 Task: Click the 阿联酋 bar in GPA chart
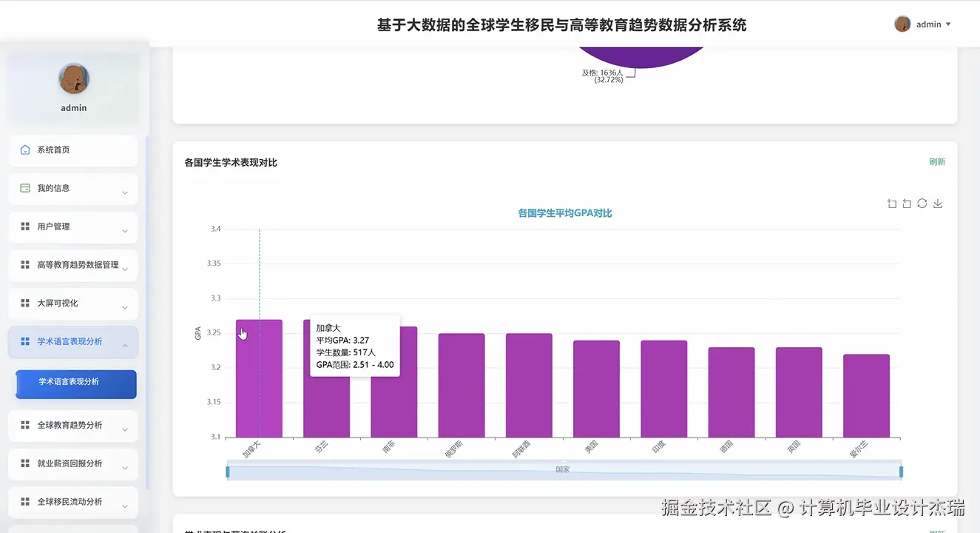pyautogui.click(x=529, y=386)
